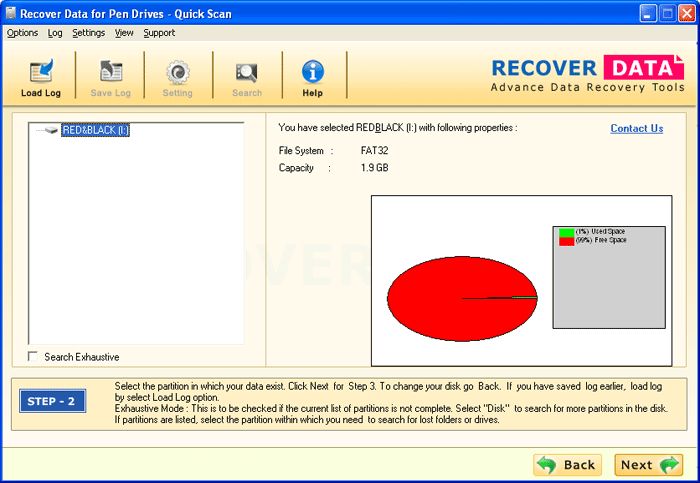The width and height of the screenshot is (700, 483).
Task: Click the Contact Us link
Action: coord(637,129)
